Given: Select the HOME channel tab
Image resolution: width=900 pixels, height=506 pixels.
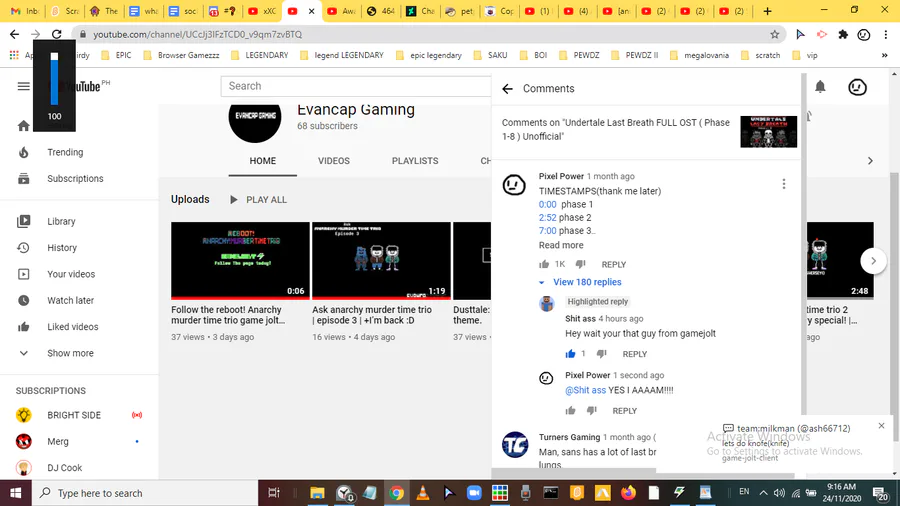Looking at the screenshot, I should coord(263,161).
